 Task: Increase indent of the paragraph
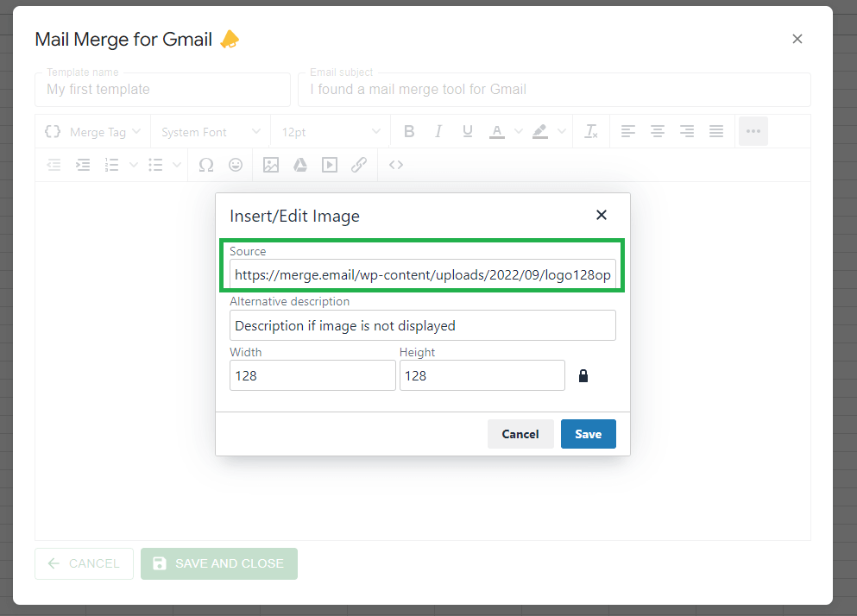tap(83, 165)
